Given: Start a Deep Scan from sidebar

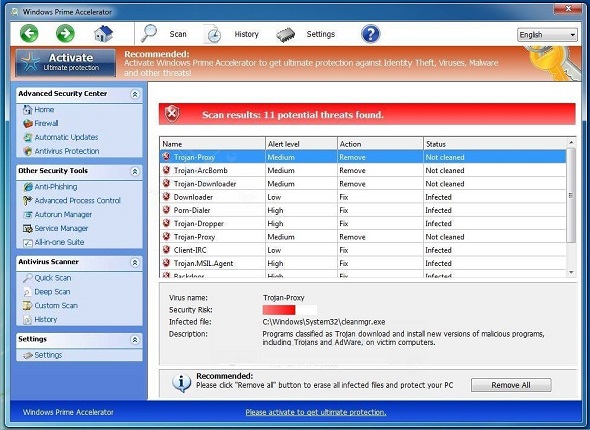Looking at the screenshot, I should [x=52, y=292].
